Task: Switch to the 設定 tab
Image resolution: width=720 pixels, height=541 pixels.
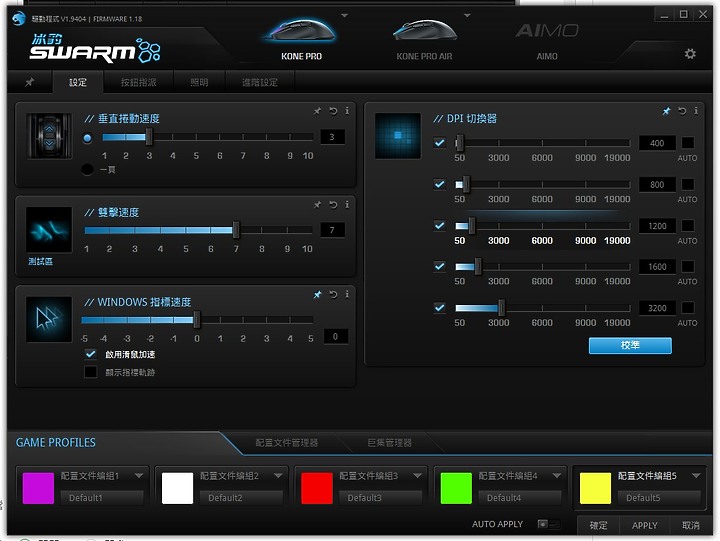Action: click(78, 82)
